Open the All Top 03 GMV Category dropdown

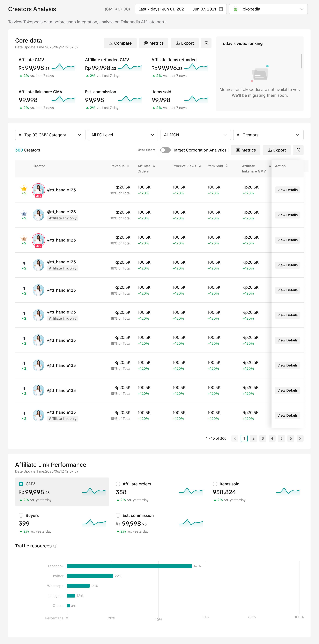(50, 135)
